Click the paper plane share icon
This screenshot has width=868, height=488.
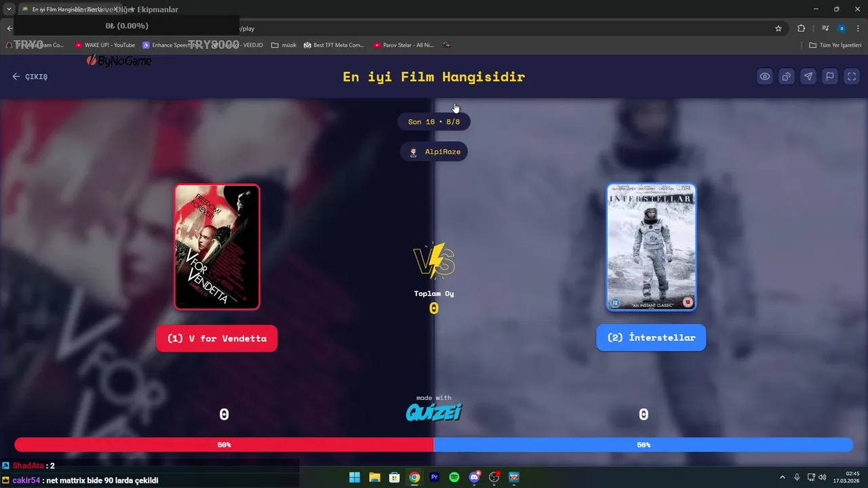point(808,77)
